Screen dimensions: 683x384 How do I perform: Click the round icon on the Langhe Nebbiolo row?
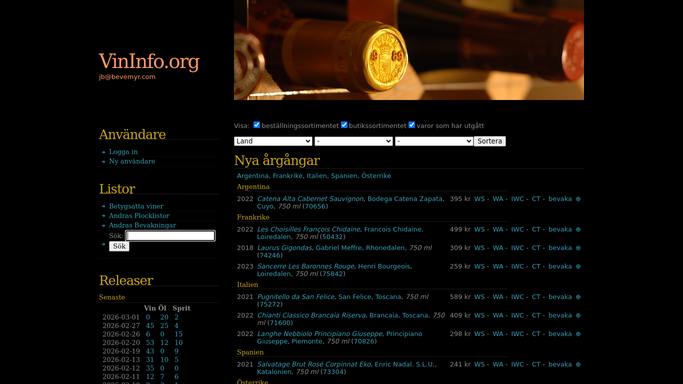(x=578, y=334)
